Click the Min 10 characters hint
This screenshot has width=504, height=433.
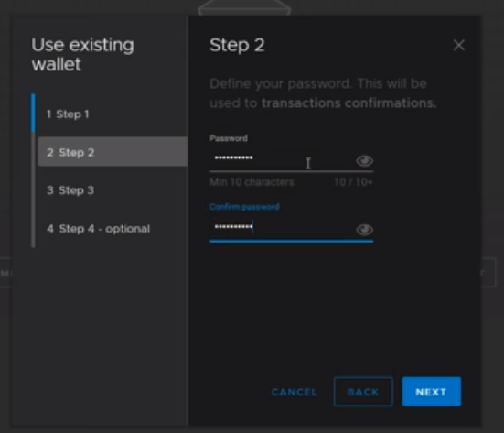(x=252, y=182)
